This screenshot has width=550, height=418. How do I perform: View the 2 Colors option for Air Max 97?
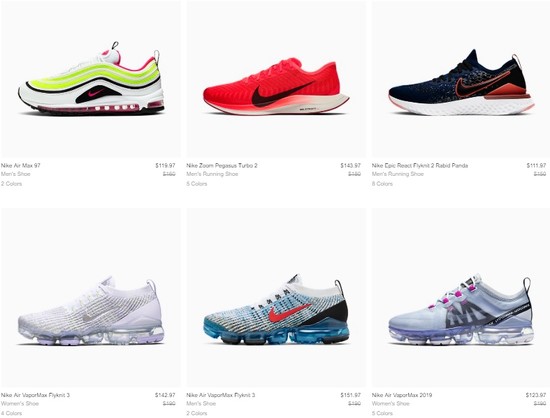pyautogui.click(x=11, y=184)
